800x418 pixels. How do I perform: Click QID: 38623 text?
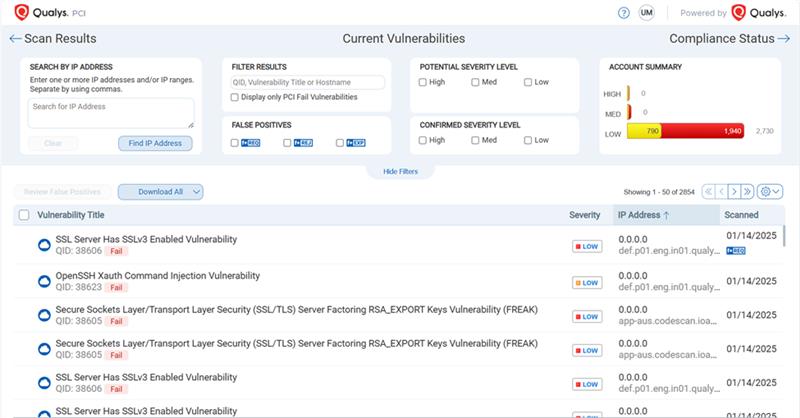[x=79, y=287]
